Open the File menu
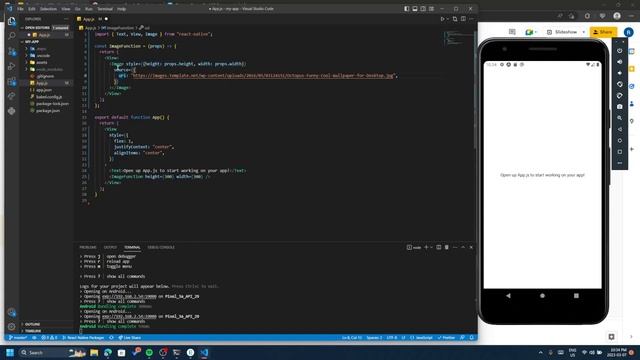This screenshot has height=360, width=640. 20,9
